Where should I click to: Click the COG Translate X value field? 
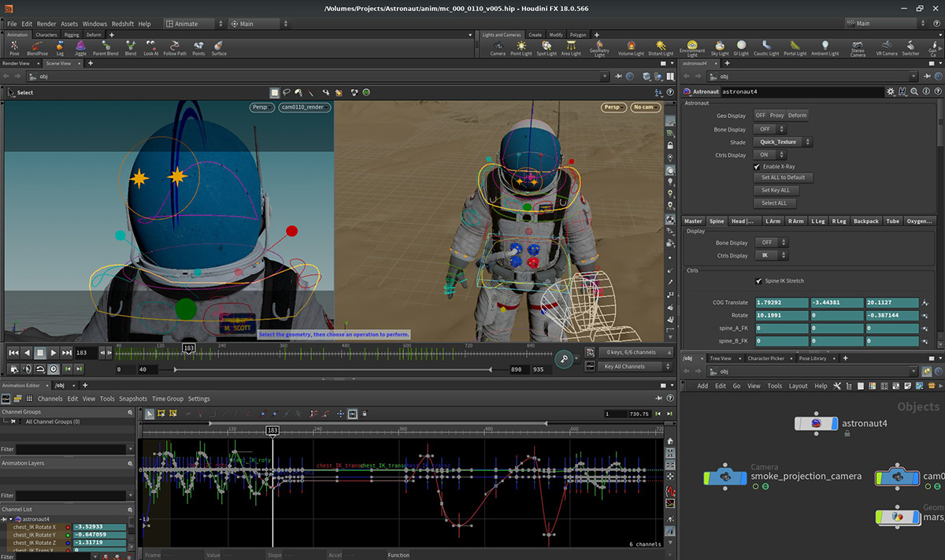781,302
